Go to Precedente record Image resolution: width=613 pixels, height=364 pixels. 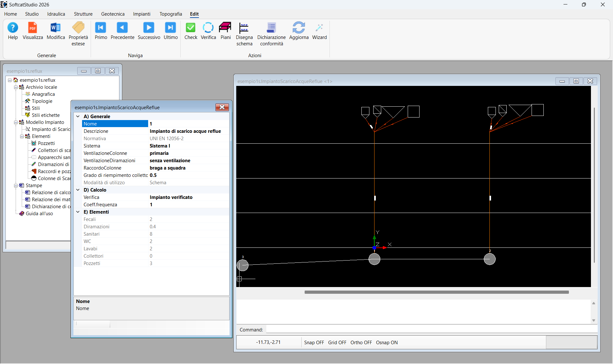click(x=122, y=31)
